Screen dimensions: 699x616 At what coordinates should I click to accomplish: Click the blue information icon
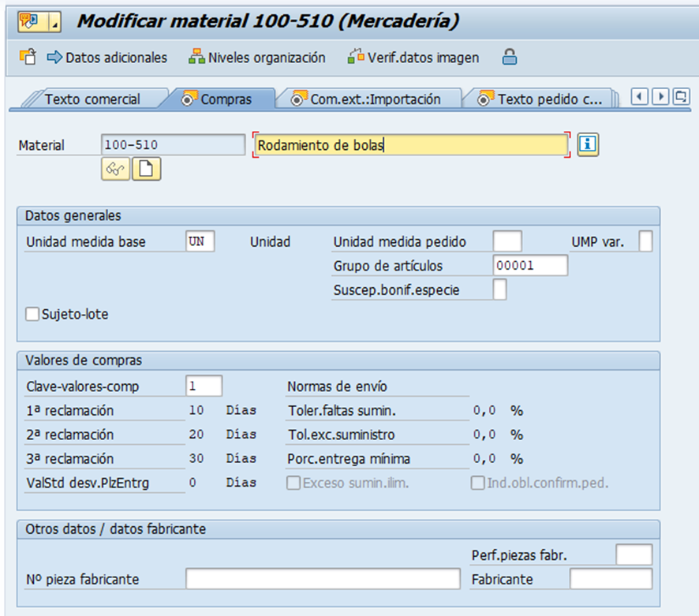pos(588,144)
